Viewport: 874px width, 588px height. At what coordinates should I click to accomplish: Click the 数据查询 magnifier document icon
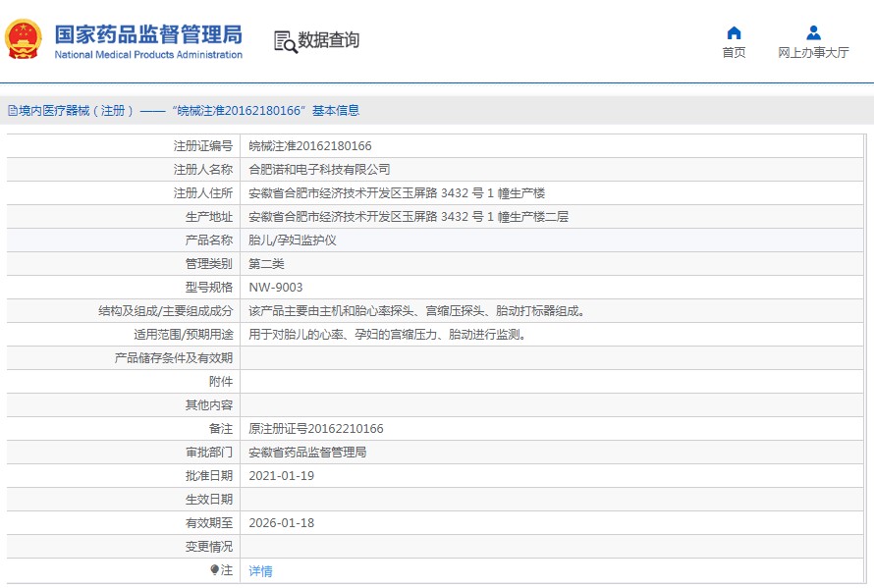pos(285,41)
